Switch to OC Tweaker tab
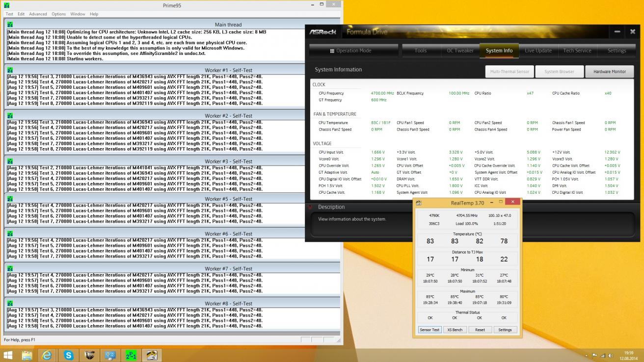The width and height of the screenshot is (644, 362). coord(460,51)
